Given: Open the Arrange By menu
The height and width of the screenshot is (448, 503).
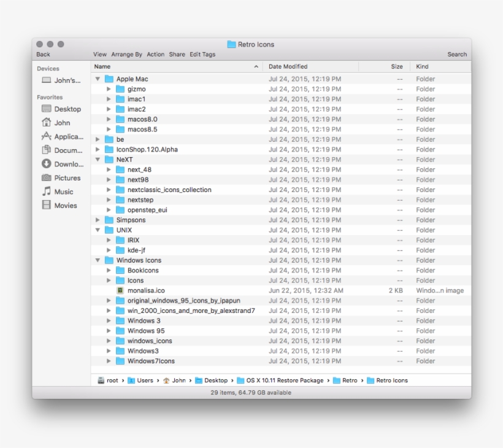Looking at the screenshot, I should [126, 54].
